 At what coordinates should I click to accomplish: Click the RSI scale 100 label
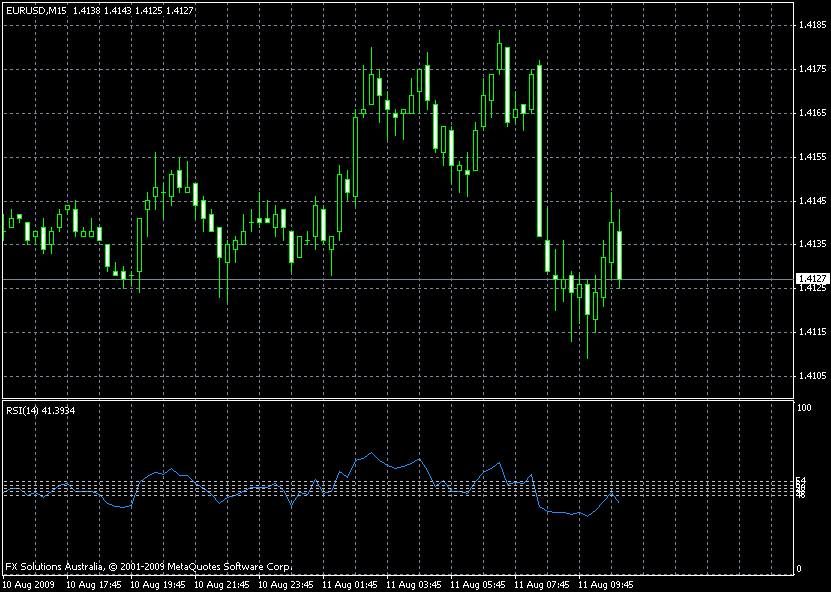coord(803,408)
